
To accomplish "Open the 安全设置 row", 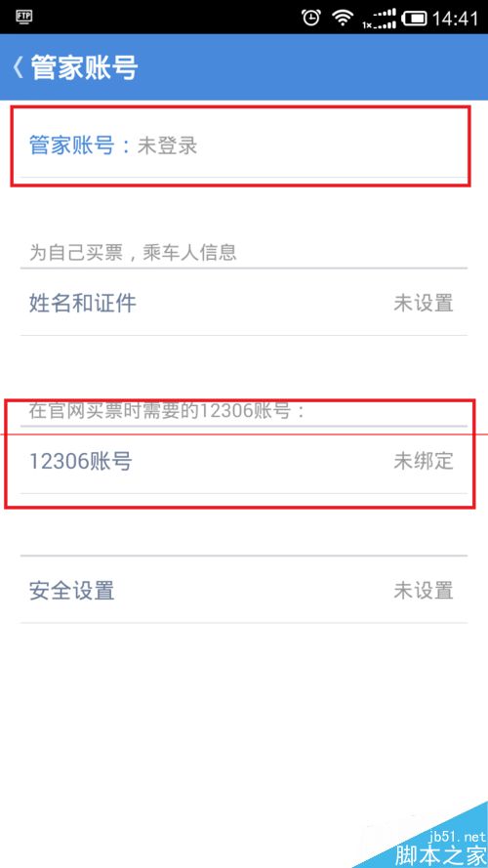I will point(243,590).
